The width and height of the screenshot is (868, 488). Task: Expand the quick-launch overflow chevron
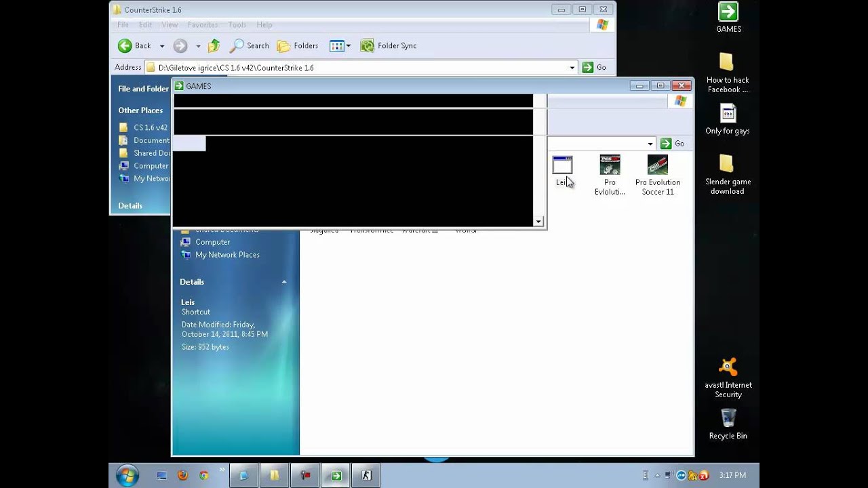(x=222, y=470)
